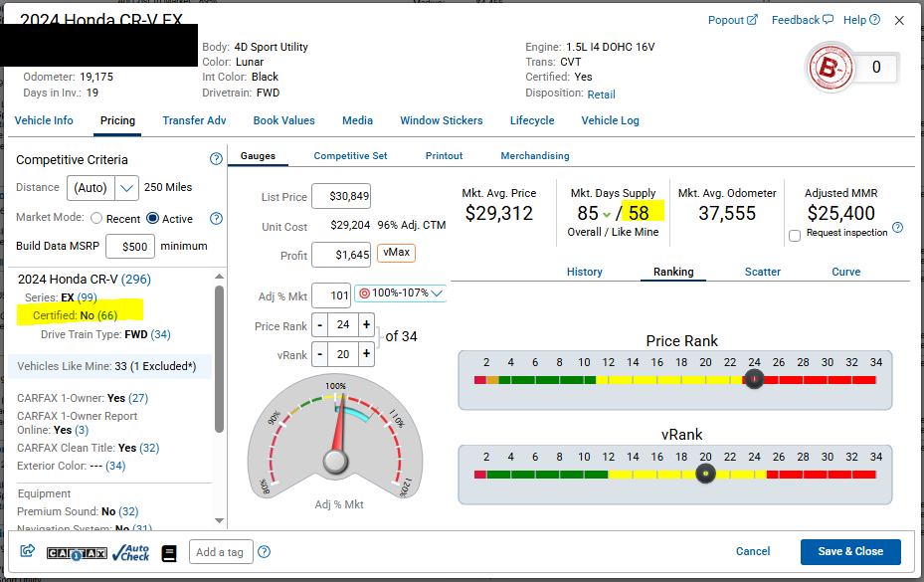Select Drive Train Type: FWD (34) row
Screen dimensions: 924x582
point(105,335)
